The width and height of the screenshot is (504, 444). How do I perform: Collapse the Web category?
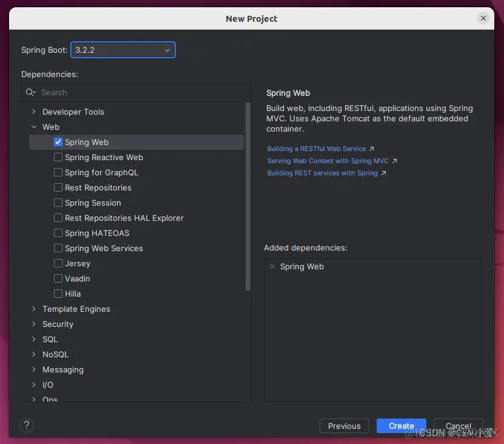(34, 127)
